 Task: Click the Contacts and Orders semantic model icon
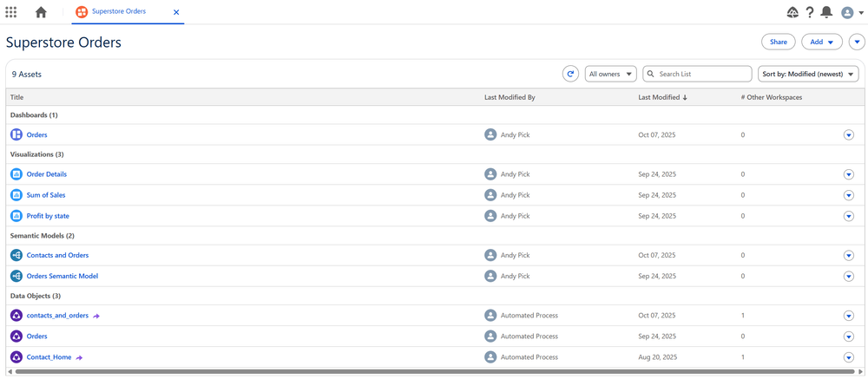(x=16, y=256)
